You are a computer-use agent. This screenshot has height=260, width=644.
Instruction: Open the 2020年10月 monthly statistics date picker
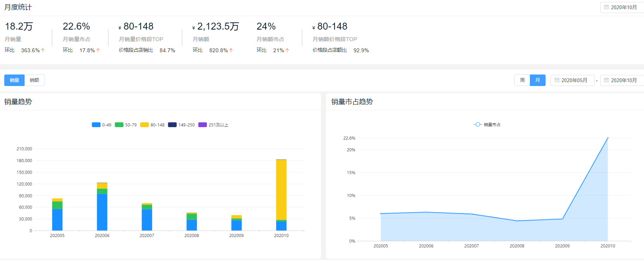point(622,7)
